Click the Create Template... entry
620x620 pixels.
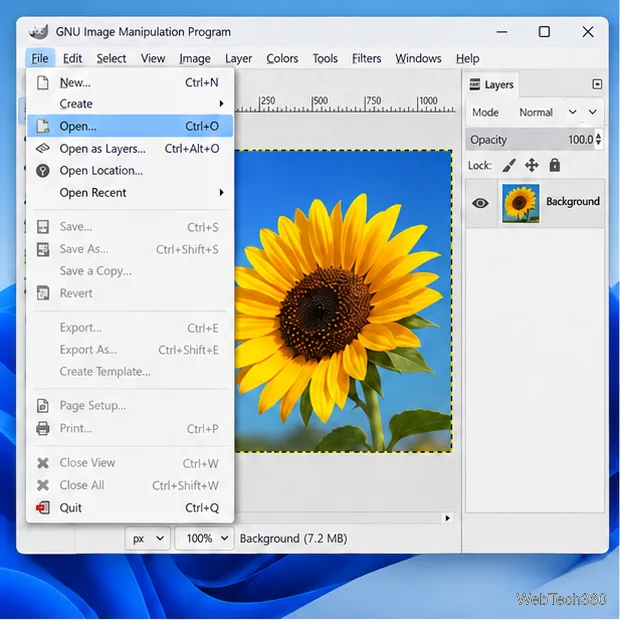[x=130, y=371]
